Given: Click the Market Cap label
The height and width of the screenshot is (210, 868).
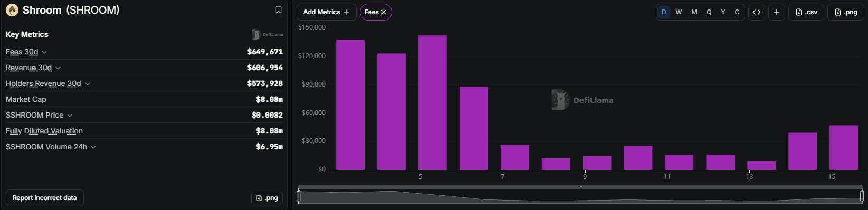Looking at the screenshot, I should (x=26, y=99).
